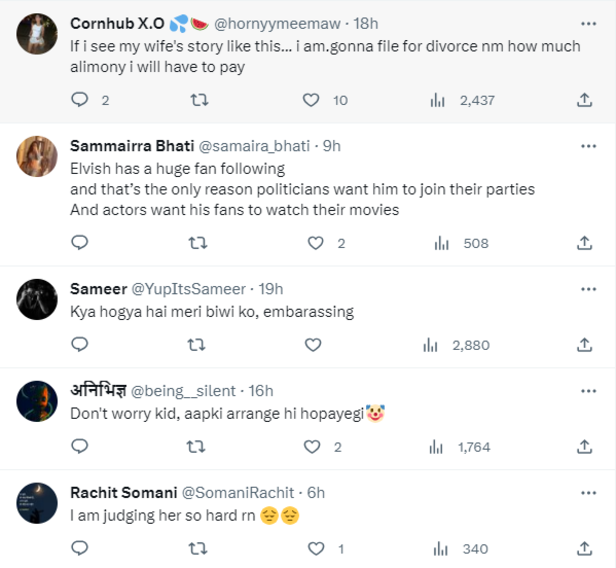
Task: Reply to Cornhub X.O's tweet
Action: [81, 100]
